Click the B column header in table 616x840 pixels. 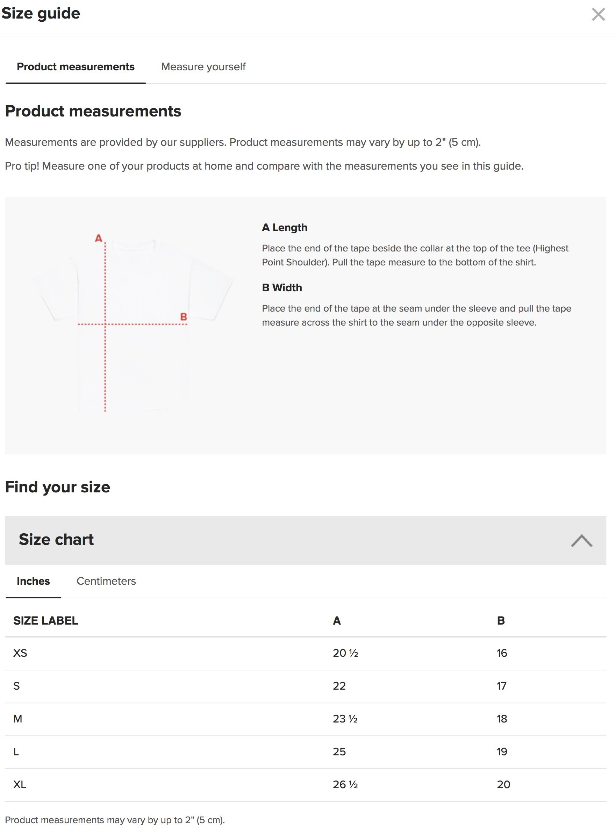(501, 621)
